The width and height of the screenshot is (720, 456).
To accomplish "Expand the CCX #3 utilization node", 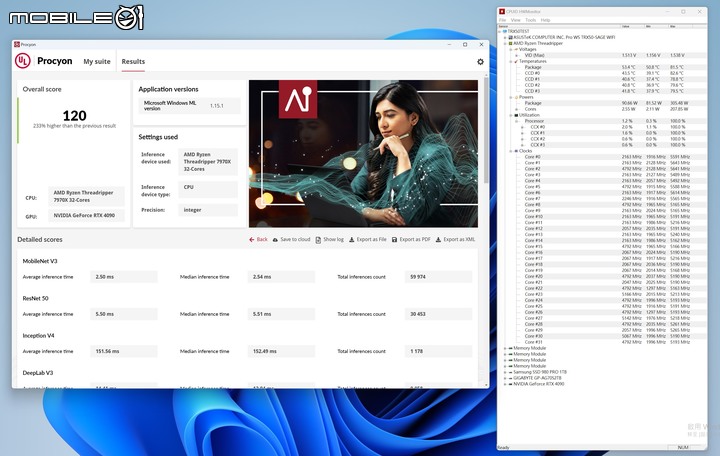I will [x=522, y=145].
